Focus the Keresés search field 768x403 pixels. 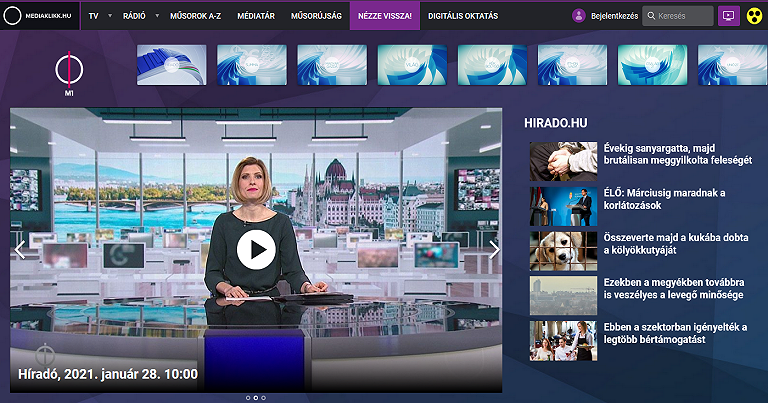(678, 16)
